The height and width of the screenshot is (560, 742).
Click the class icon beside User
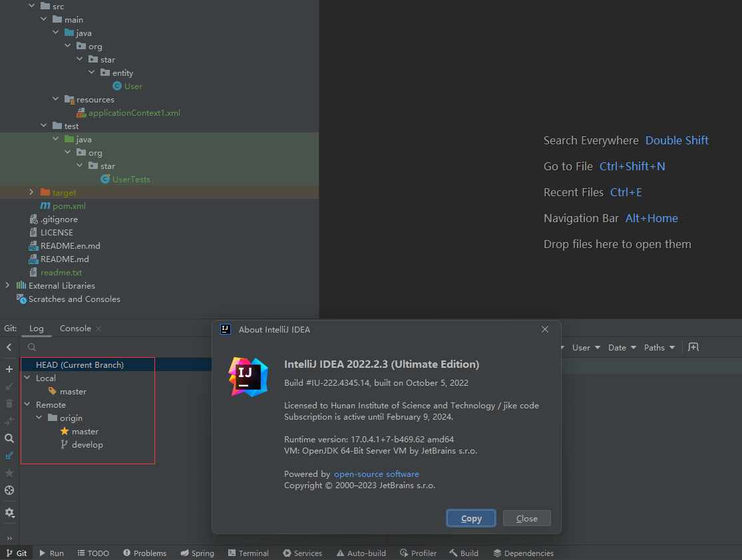(x=117, y=86)
